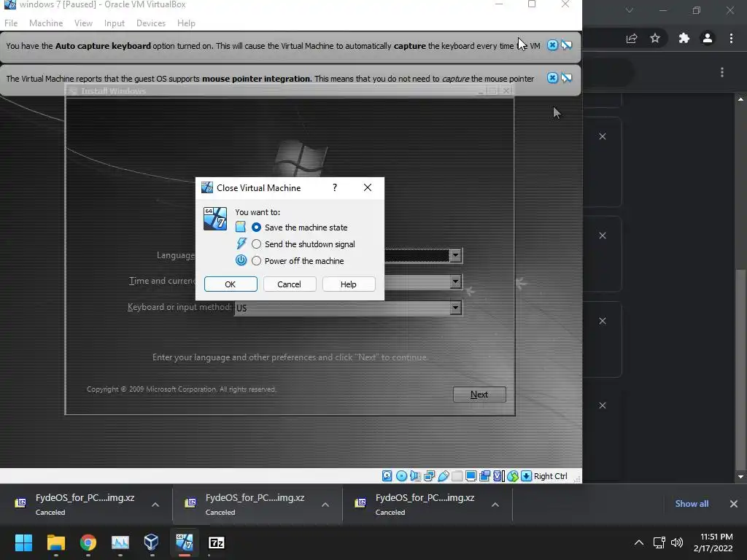747x560 pixels.
Task: Open Chrome extensions puzzle icon
Action: click(684, 39)
